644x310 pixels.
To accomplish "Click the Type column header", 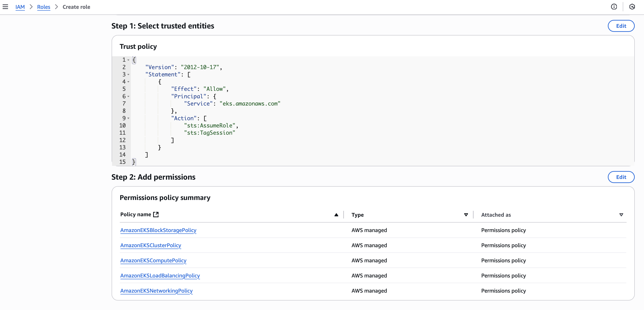I will (357, 215).
